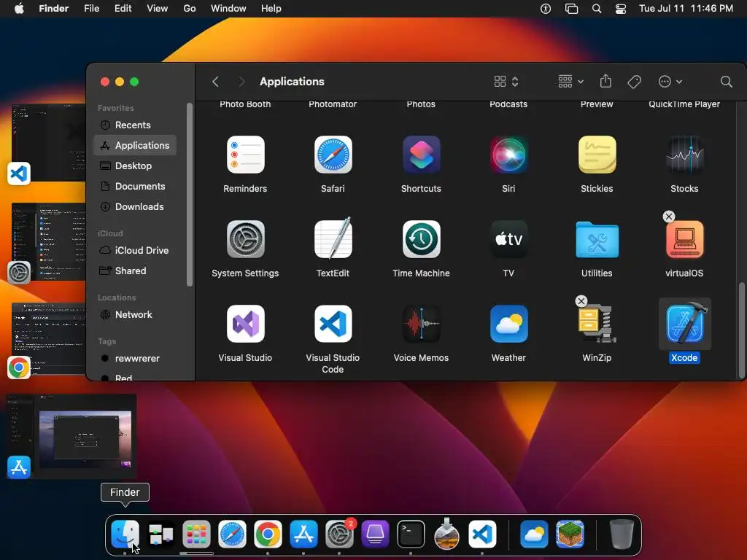
Task: Open the Go menu
Action: point(190,9)
